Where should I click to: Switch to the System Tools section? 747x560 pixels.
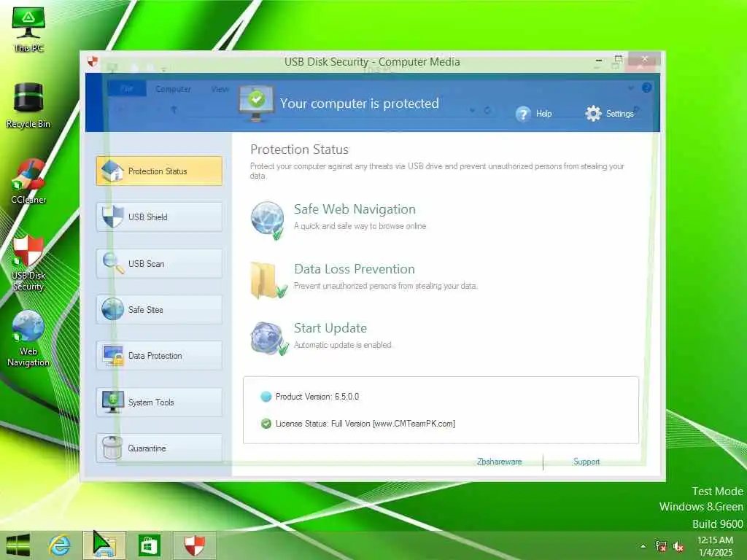coord(159,402)
